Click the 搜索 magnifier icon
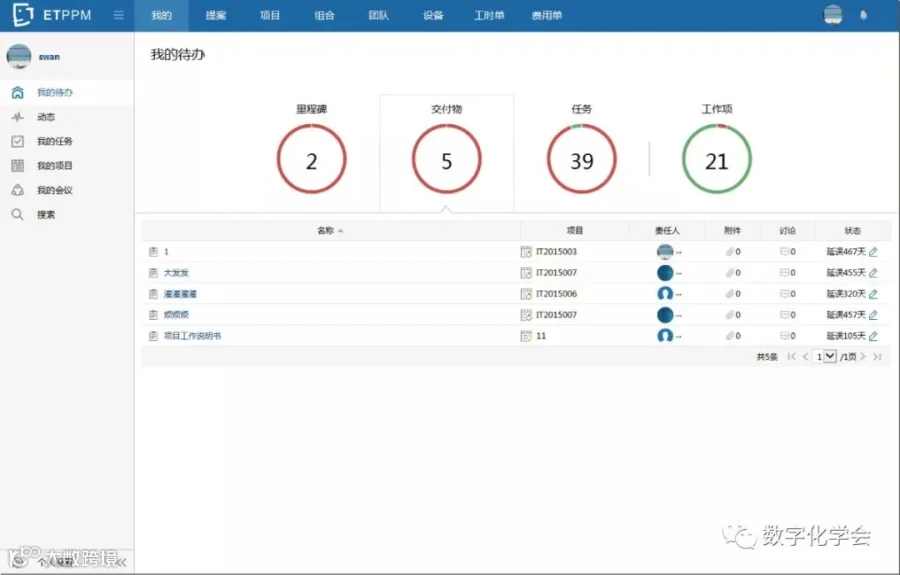Image resolution: width=900 pixels, height=575 pixels. pyautogui.click(x=18, y=215)
